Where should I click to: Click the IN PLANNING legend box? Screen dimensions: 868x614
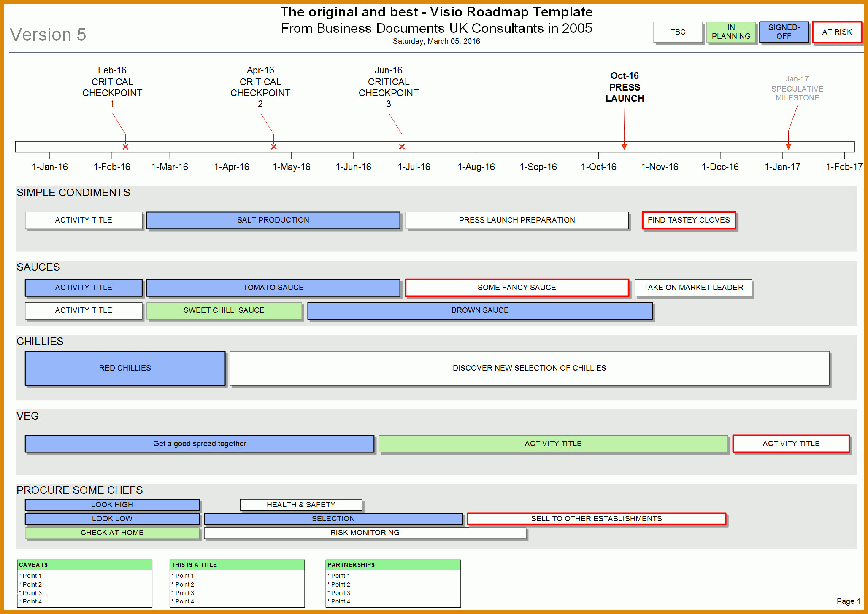731,32
